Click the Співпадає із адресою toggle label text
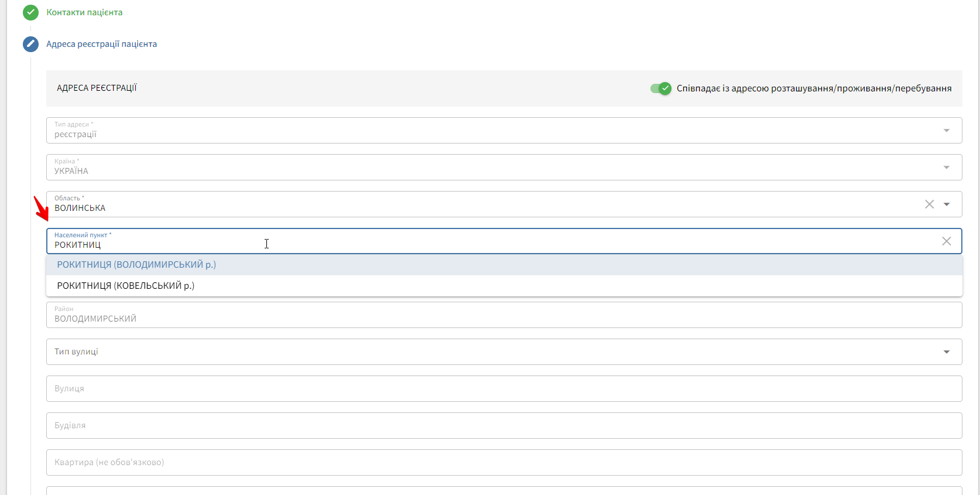The width and height of the screenshot is (980, 495). point(814,88)
